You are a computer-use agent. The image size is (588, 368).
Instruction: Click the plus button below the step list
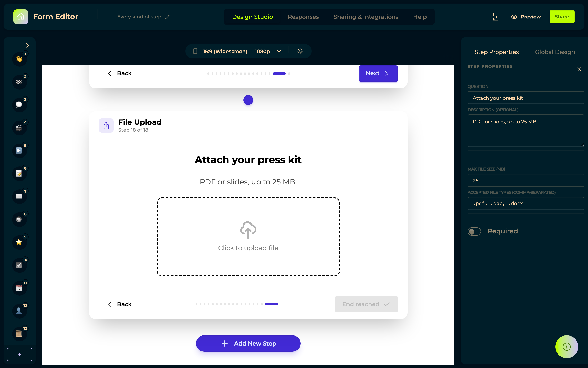click(x=19, y=354)
